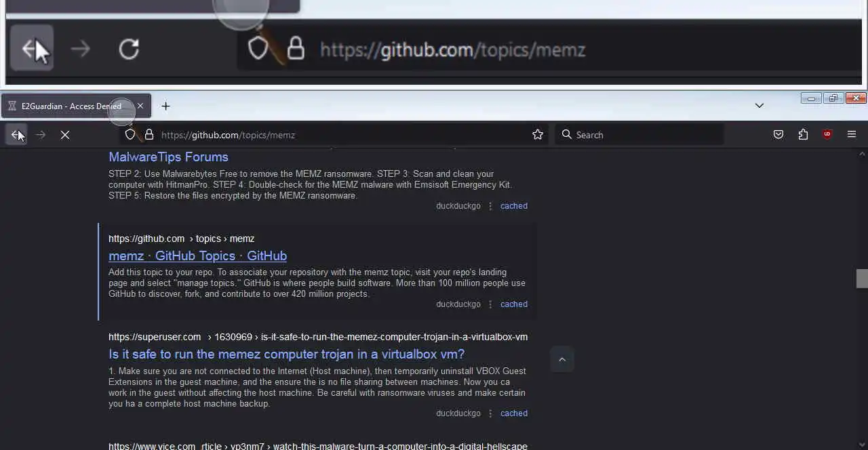Click the magnified padlock in zoom overlay
Screen dimensions: 868x450
[x=296, y=49]
